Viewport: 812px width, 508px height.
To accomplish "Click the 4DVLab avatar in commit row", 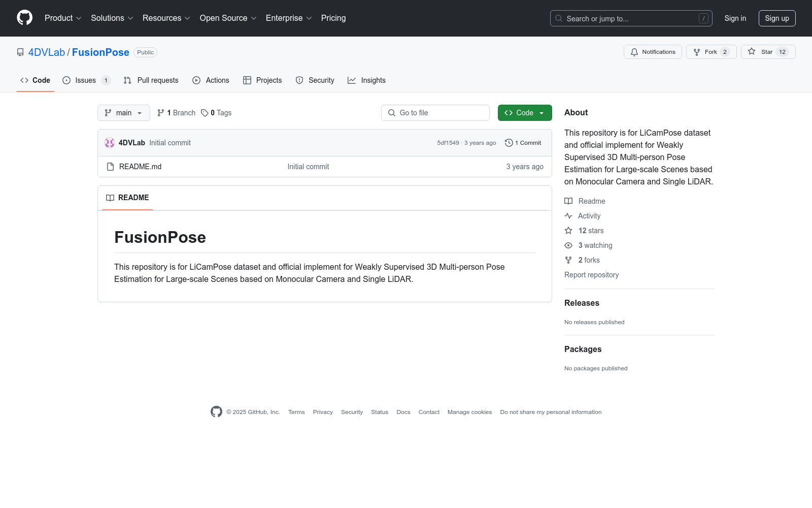I will click(110, 143).
